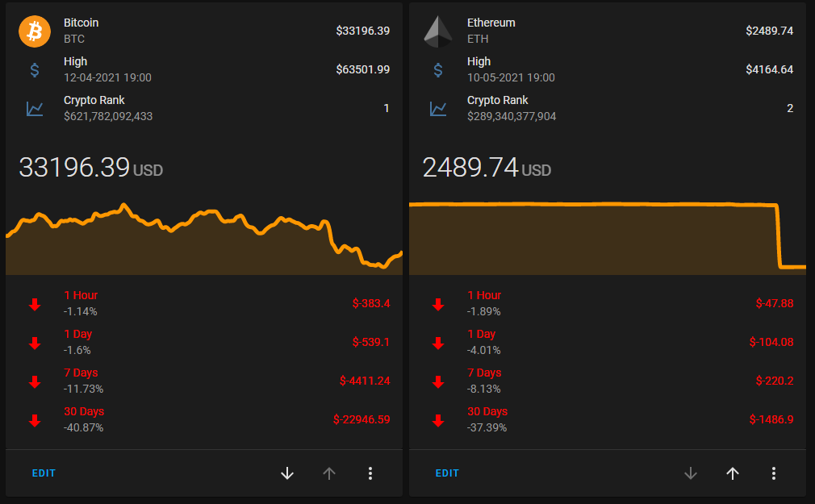Click the large 33196.39 USD value
The height and width of the screenshot is (504, 815).
pyautogui.click(x=91, y=168)
